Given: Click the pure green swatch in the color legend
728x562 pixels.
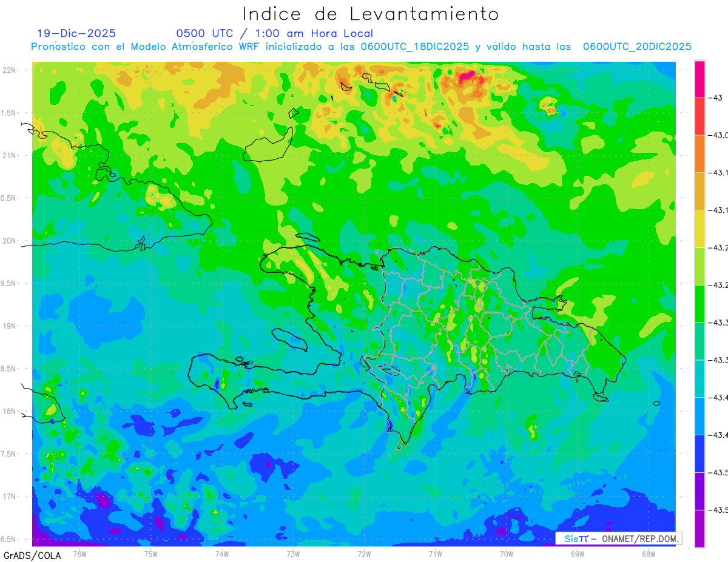Looking at the screenshot, I should point(699,304).
